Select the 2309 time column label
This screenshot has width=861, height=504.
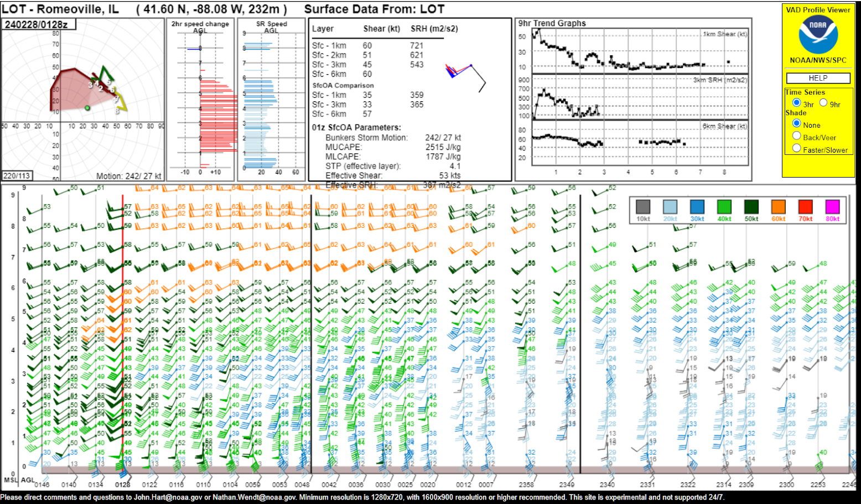pos(746,485)
